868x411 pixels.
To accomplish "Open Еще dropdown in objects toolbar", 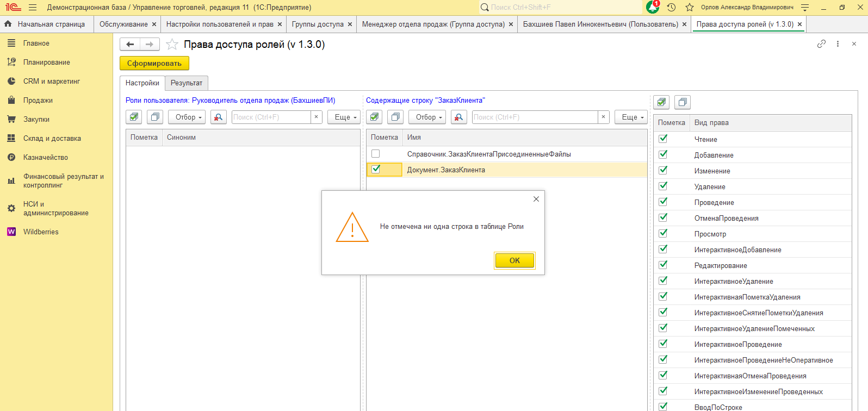I will (631, 117).
